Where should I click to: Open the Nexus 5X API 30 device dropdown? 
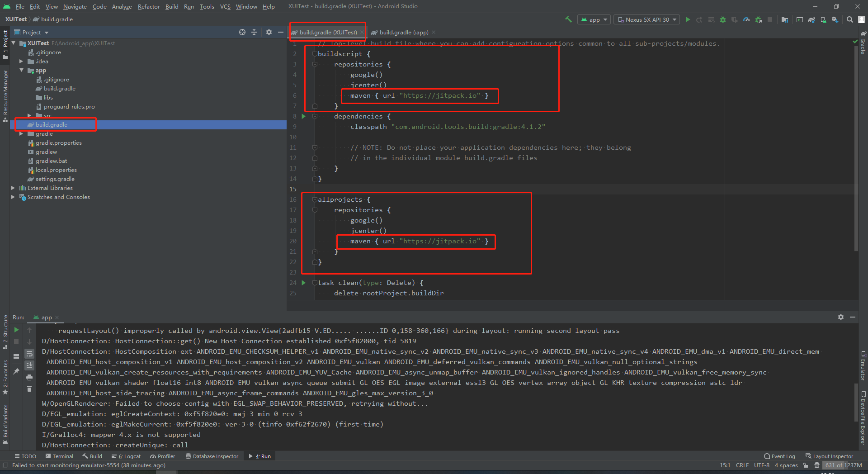point(646,19)
